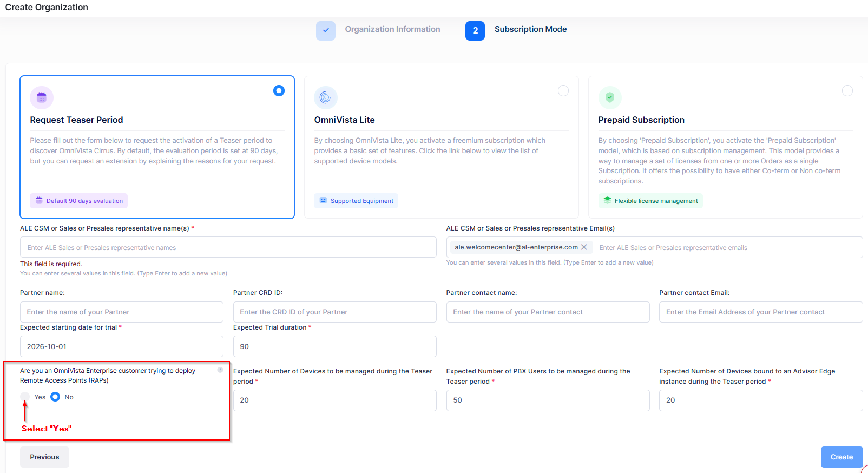Click the Create button

(x=841, y=457)
